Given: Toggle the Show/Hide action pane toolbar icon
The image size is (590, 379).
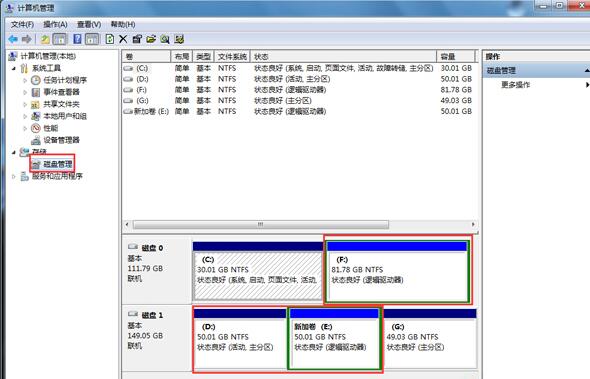Looking at the screenshot, I should [92, 39].
